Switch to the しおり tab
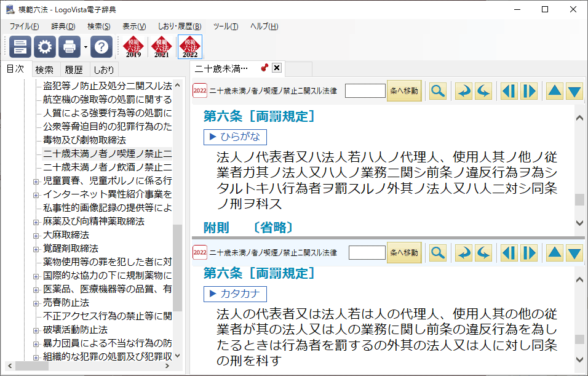The width and height of the screenshot is (588, 376). (x=103, y=70)
